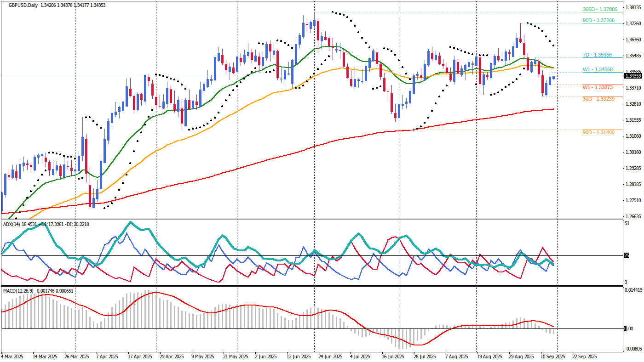Click the 90D - 1.31400 support label
This screenshot has height=362, width=644.
click(x=598, y=132)
